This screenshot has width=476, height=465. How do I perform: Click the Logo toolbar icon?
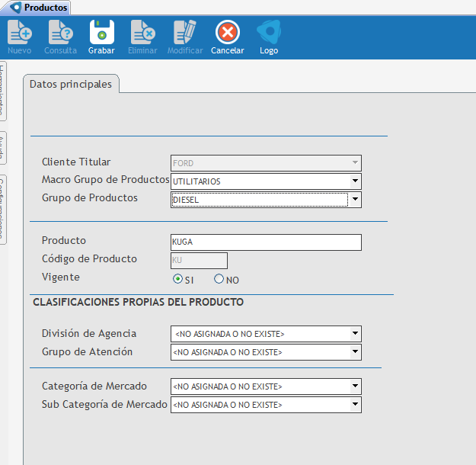point(268,33)
